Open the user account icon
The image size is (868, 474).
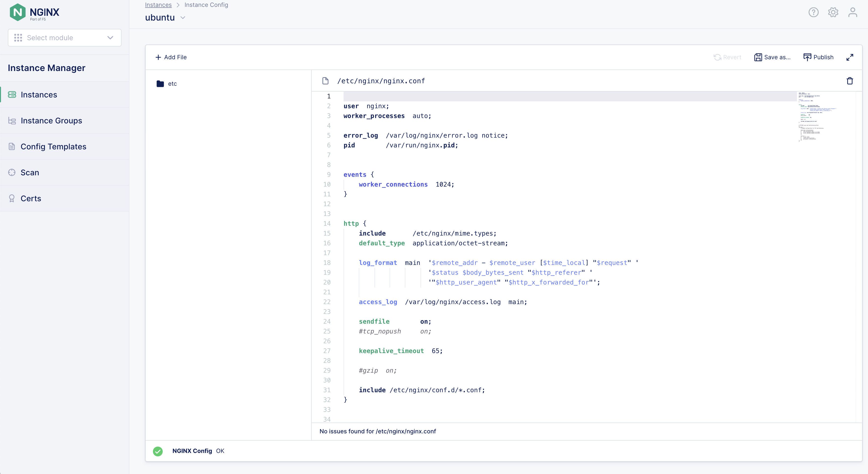point(853,12)
